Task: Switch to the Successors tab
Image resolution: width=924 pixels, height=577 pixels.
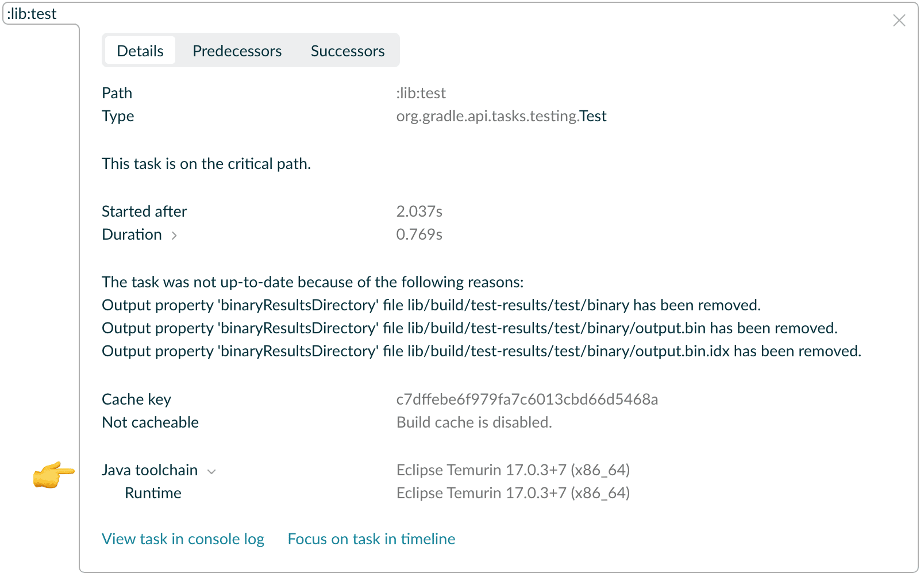Action: [x=348, y=51]
